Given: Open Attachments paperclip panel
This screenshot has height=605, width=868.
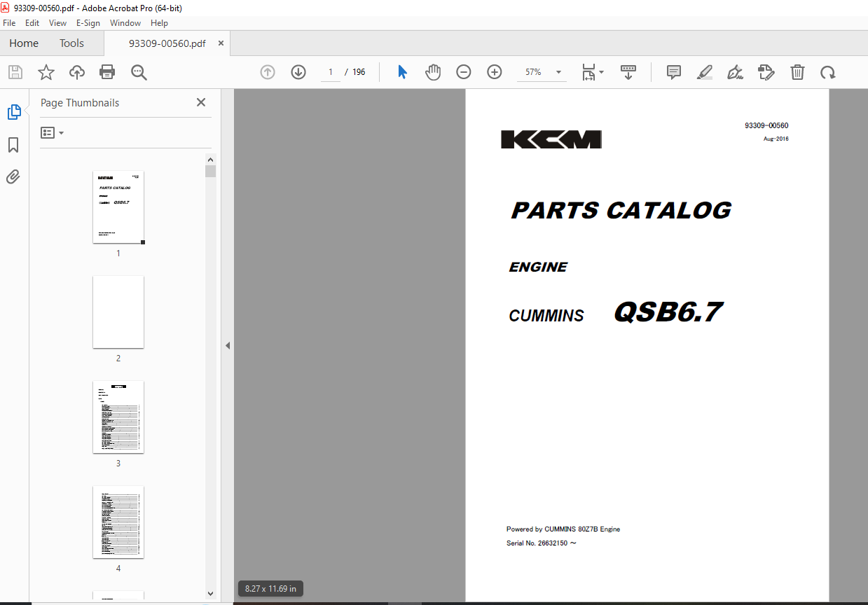Looking at the screenshot, I should [13, 176].
